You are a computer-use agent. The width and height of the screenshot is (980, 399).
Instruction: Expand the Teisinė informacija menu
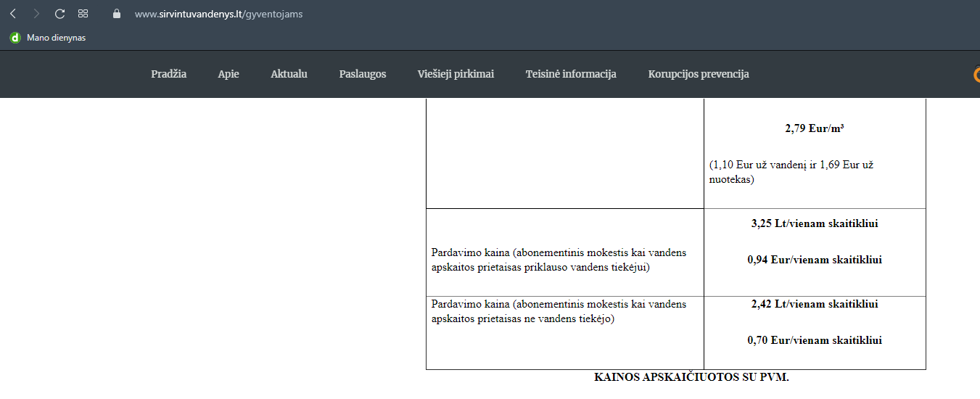click(571, 74)
